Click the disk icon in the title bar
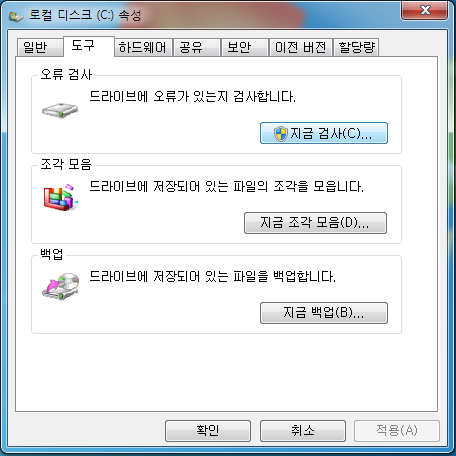This screenshot has width=456, height=456. point(16,16)
